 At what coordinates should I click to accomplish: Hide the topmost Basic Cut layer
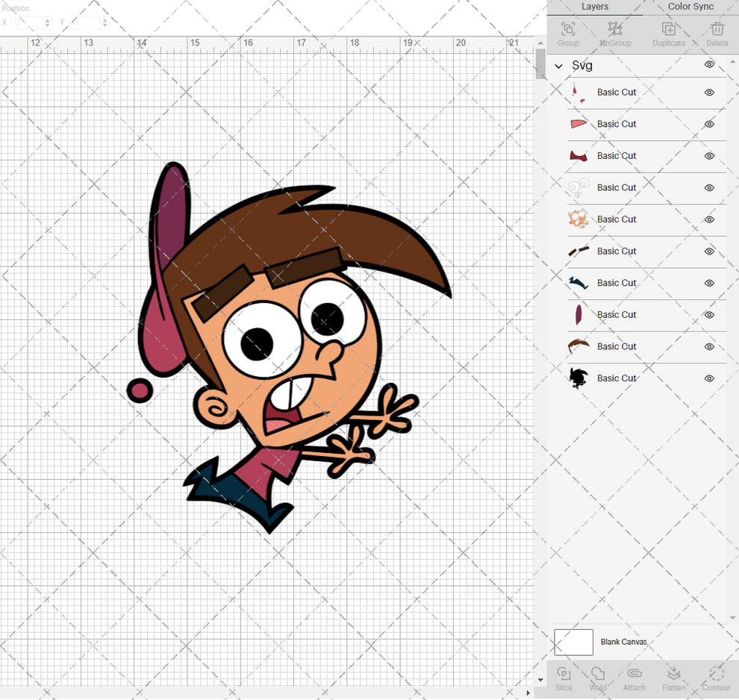709,92
